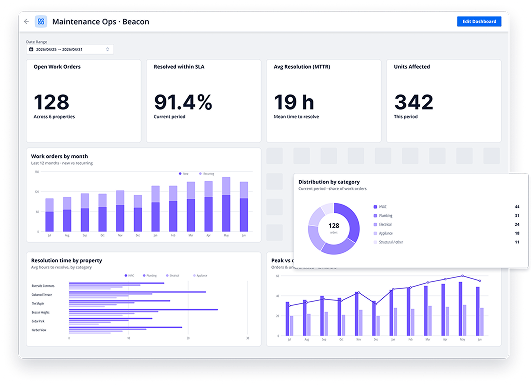Click the Jun bar in the peak chart
The image size is (532, 385).
(x=478, y=311)
